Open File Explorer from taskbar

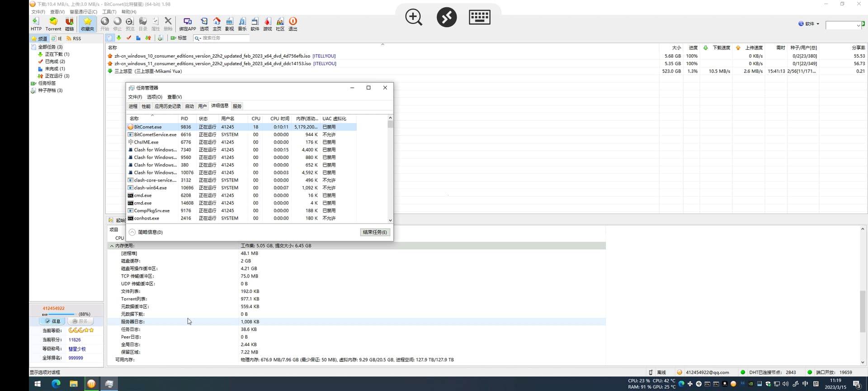[x=74, y=384]
